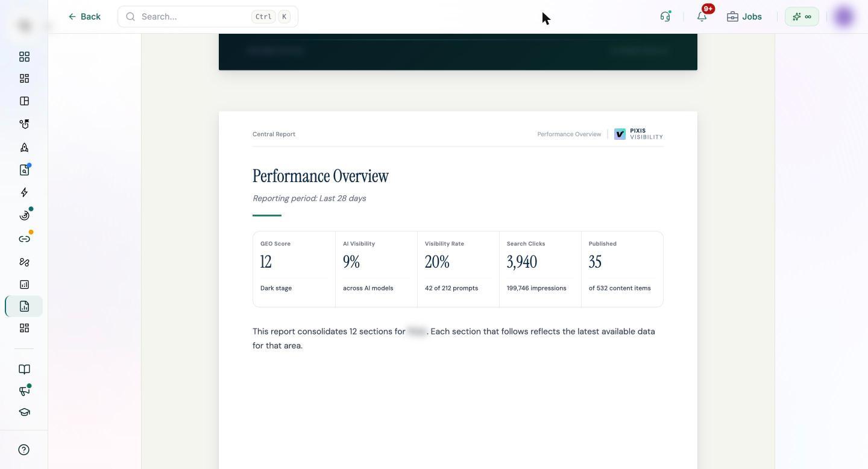Open the bar chart square icon in sidebar
The image size is (868, 469).
click(24, 285)
